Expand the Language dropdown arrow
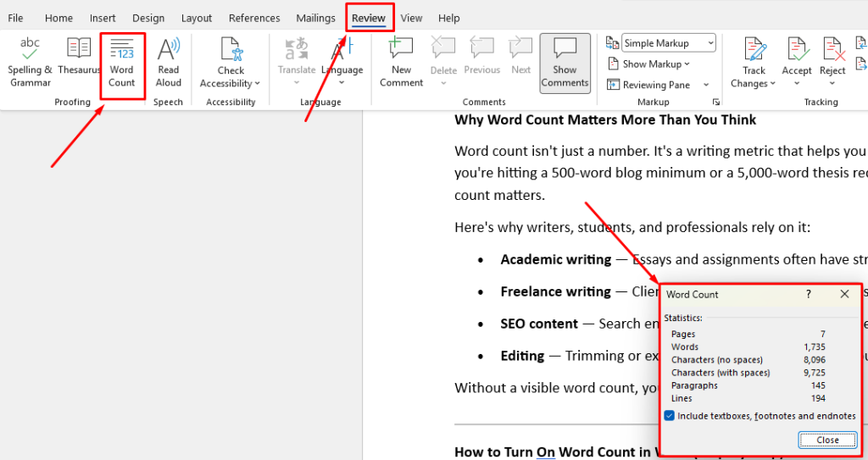868x460 pixels. 342,82
